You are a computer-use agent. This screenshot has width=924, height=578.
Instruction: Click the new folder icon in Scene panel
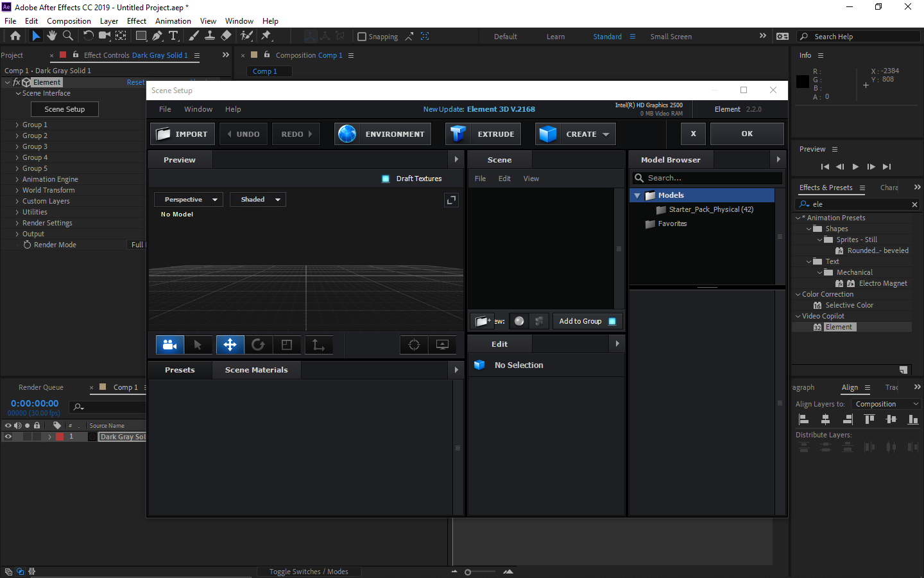click(483, 321)
